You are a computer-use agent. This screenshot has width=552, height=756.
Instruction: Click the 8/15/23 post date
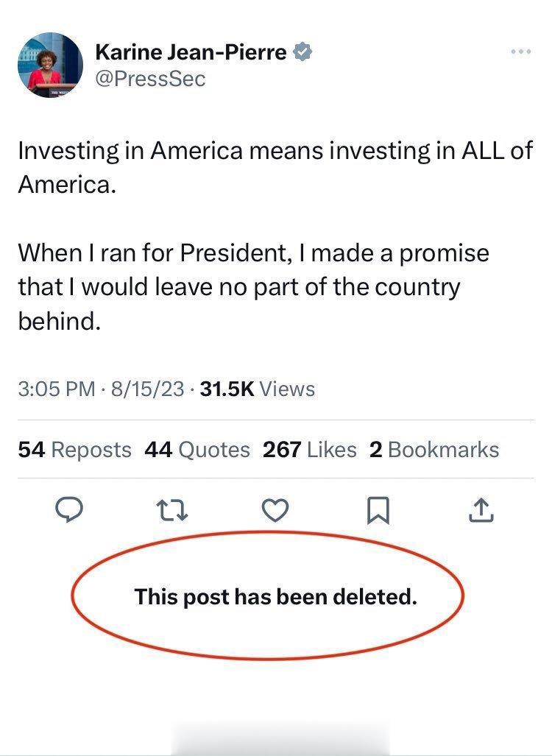(147, 389)
